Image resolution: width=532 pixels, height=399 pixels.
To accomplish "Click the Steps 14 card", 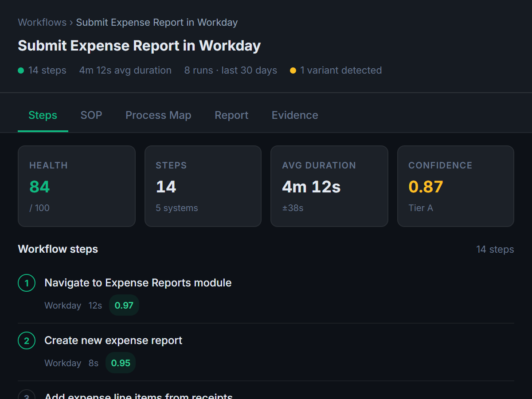I will pos(203,186).
